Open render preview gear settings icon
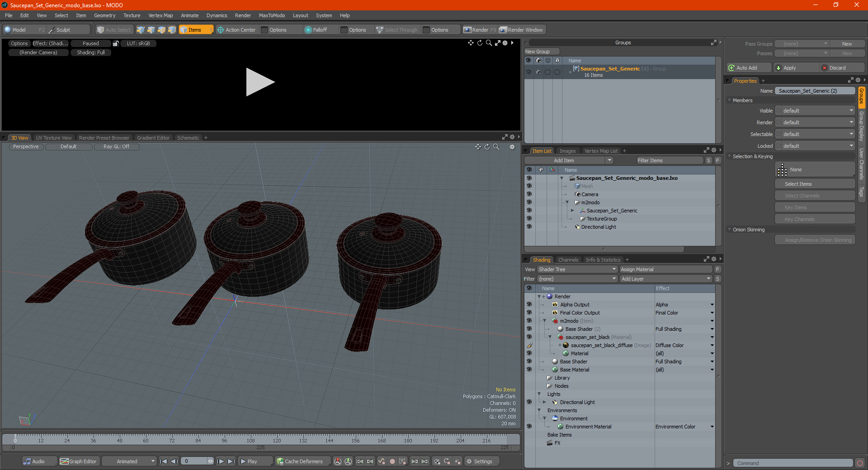This screenshot has height=470, width=868. (x=505, y=43)
